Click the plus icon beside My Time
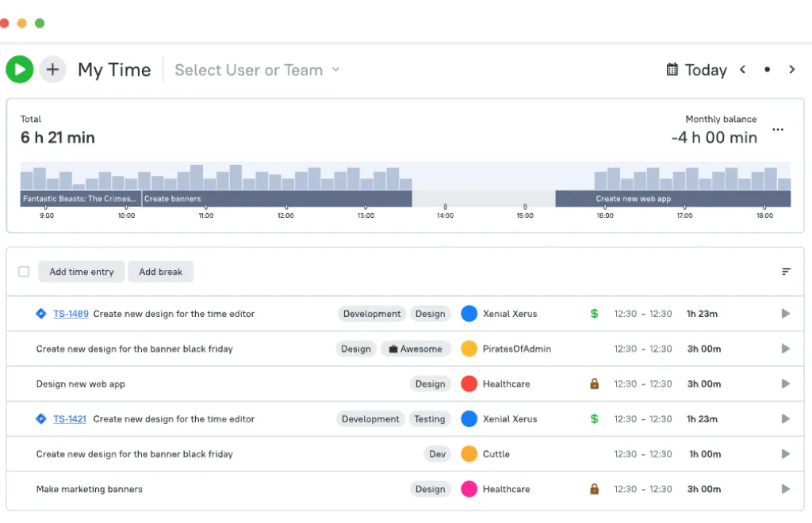Viewport: 812px width, 523px height. click(x=52, y=70)
